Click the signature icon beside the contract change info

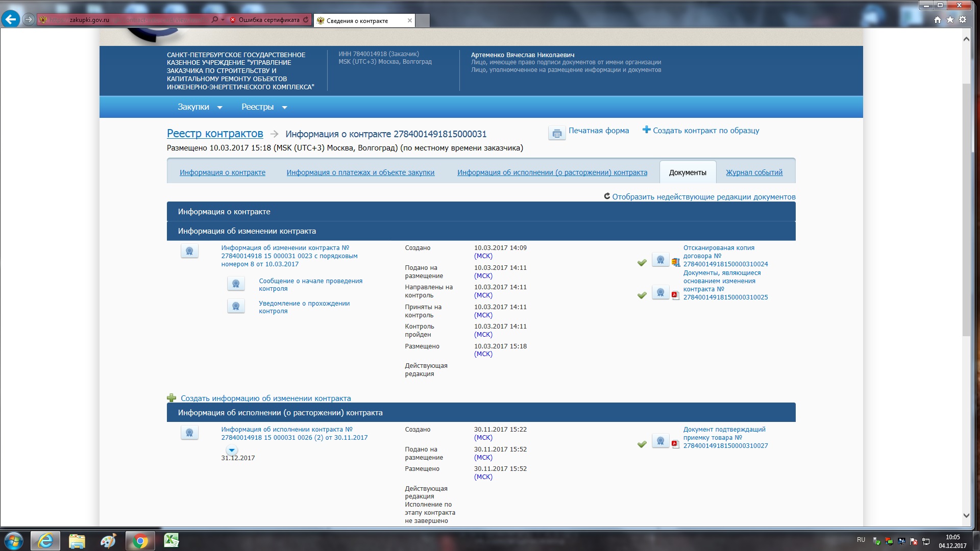[x=189, y=251]
